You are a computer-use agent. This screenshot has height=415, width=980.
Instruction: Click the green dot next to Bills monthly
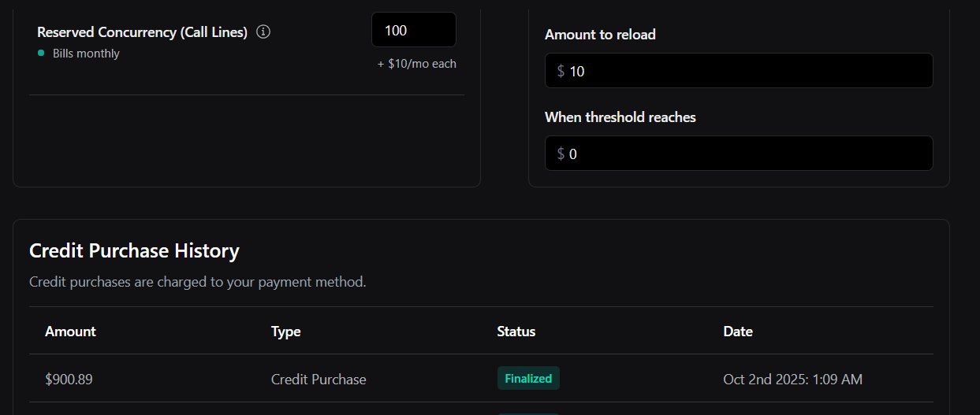[41, 54]
